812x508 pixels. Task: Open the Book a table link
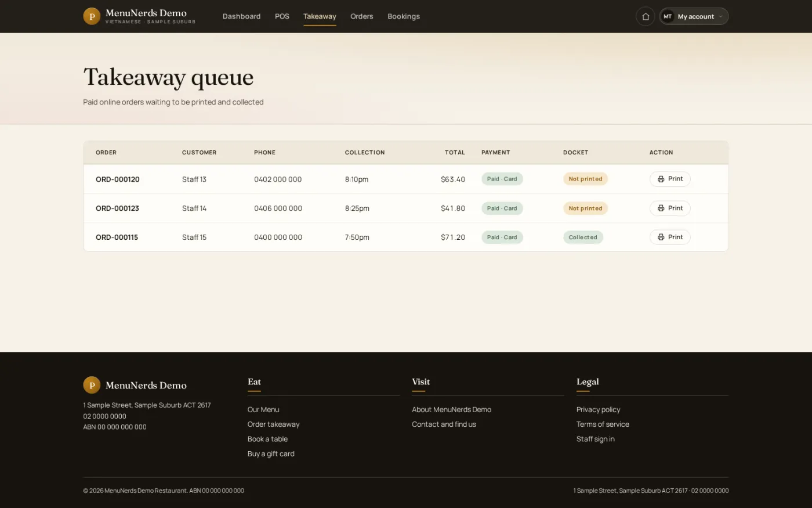coord(267,439)
